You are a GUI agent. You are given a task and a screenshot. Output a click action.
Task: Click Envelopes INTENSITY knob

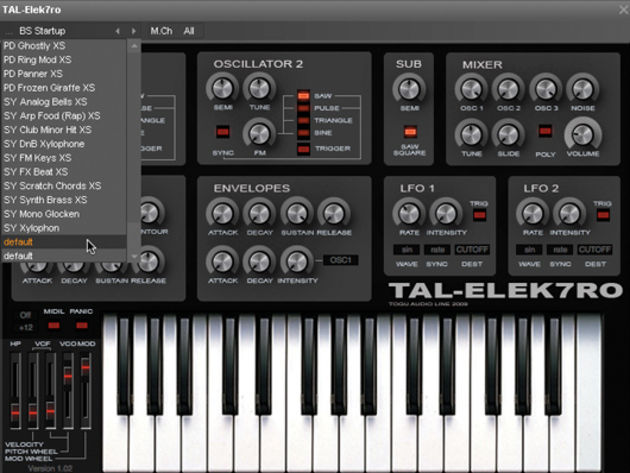(x=297, y=262)
